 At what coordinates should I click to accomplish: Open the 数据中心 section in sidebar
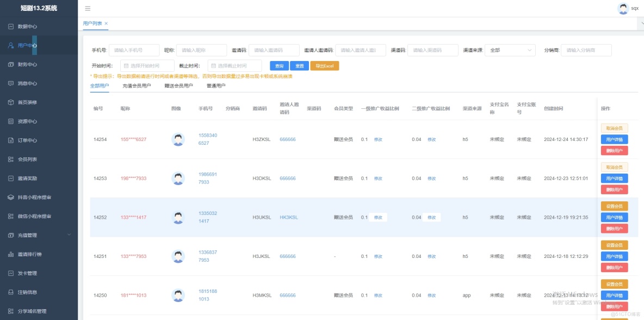click(26, 26)
